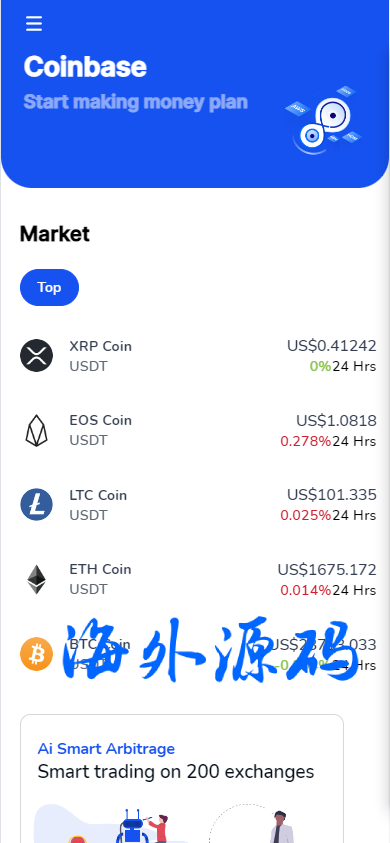Click Smart trading on 200 exchanges text
Viewport: 390px width, 843px height.
(176, 772)
